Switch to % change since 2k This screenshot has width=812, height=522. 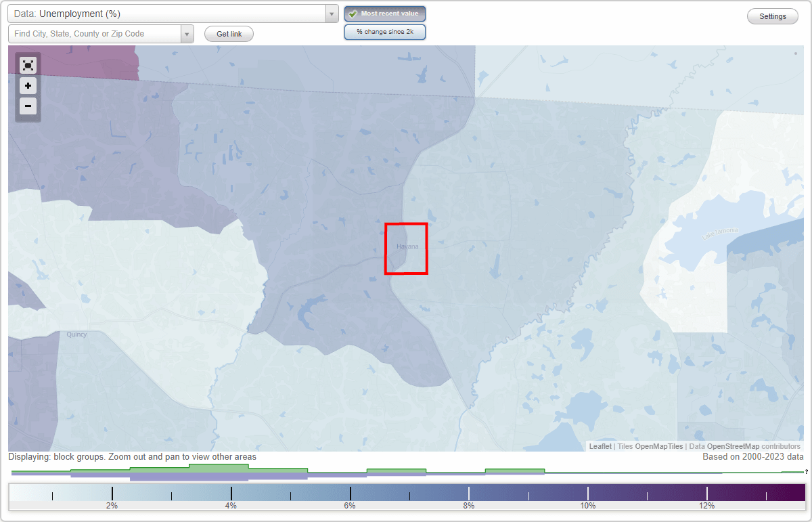pos(385,32)
